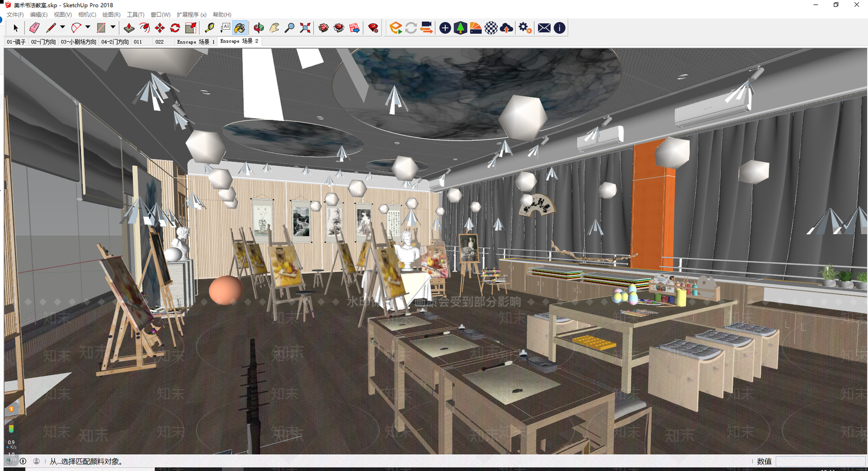The image size is (868, 471).
Task: Open Enscape video camera sync icon
Action: click(426, 28)
